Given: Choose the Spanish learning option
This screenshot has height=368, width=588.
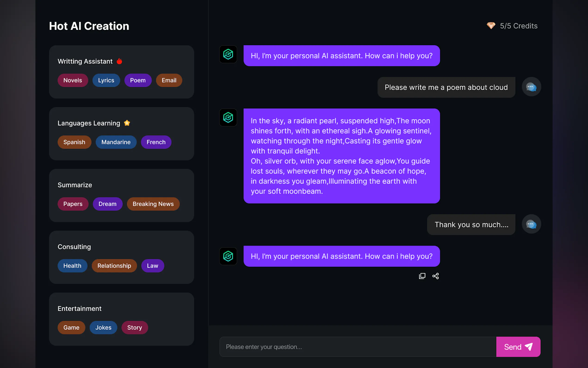Looking at the screenshot, I should click(x=74, y=142).
